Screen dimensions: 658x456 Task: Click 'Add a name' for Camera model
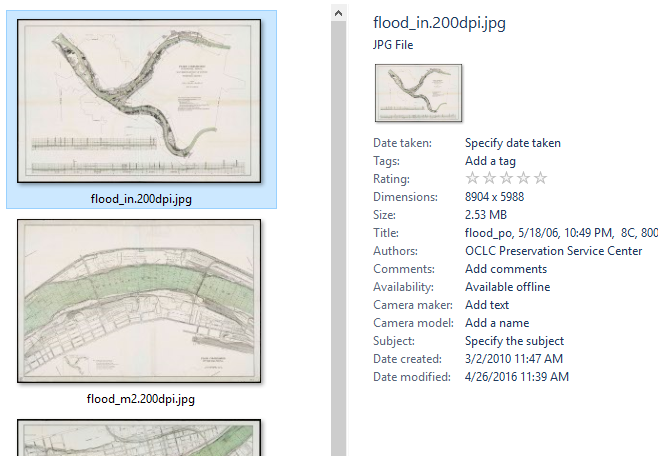click(x=497, y=323)
